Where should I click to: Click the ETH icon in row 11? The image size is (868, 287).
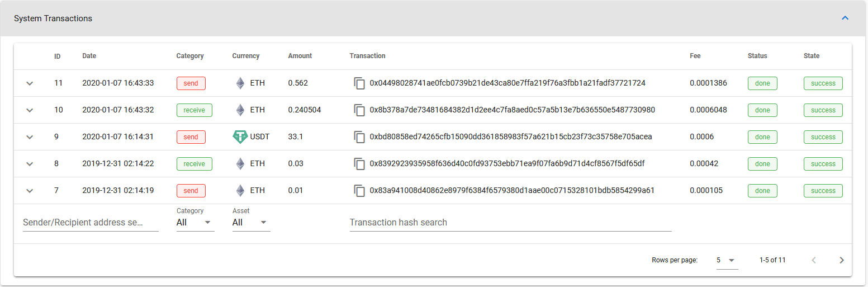240,83
